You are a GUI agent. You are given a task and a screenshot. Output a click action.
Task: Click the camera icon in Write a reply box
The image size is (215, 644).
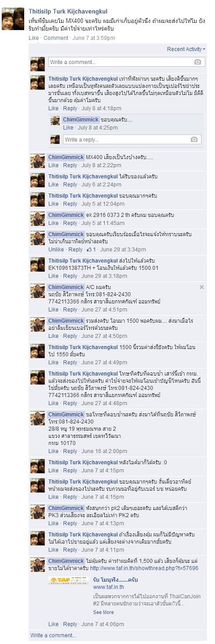194,140
